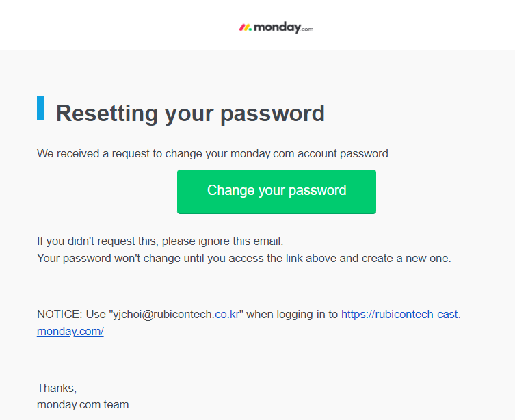Follow the underlined "monday.com/" link
515x420 pixels.
(70, 331)
